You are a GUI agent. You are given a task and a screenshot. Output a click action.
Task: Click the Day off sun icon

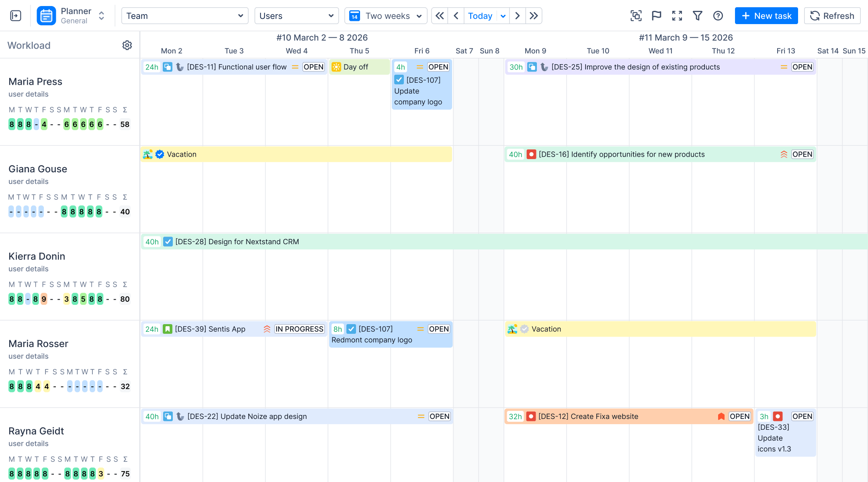coord(336,67)
